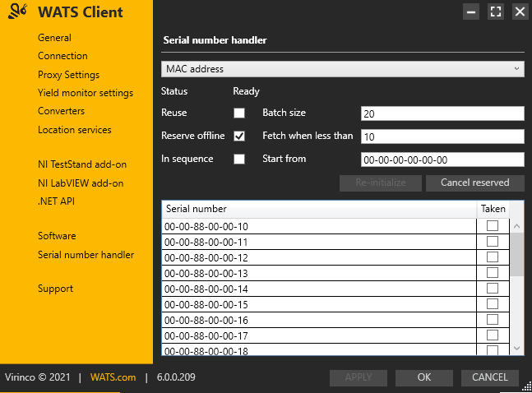Open NI TestStand add-on page
Viewport: 532px width, 393px height.
82,164
